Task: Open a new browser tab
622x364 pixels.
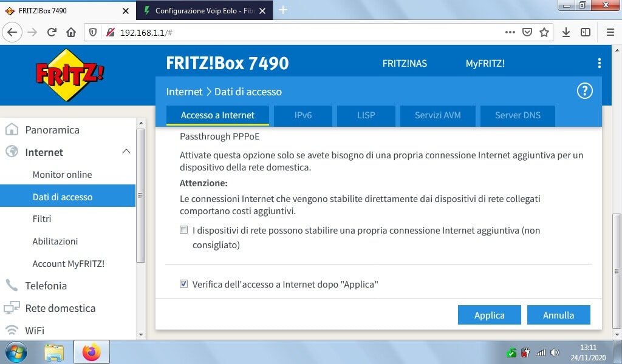Action: point(283,10)
